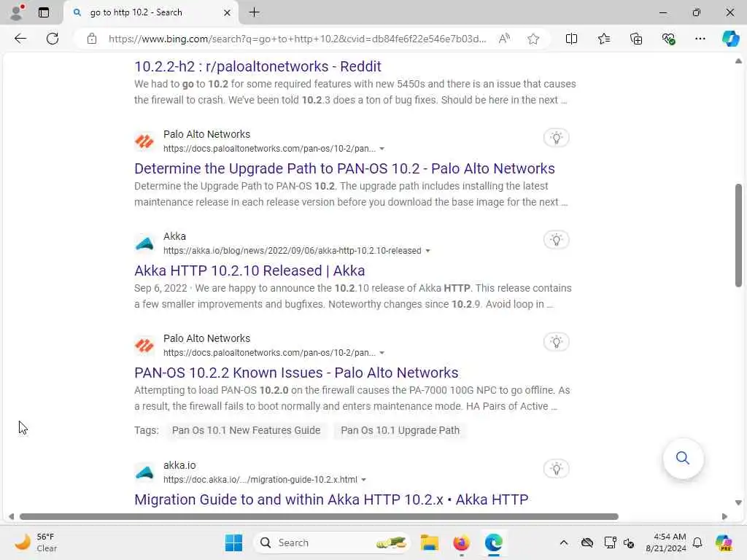Click lightbulb insight for Akka HTTP 10.2.10 result

(x=556, y=240)
